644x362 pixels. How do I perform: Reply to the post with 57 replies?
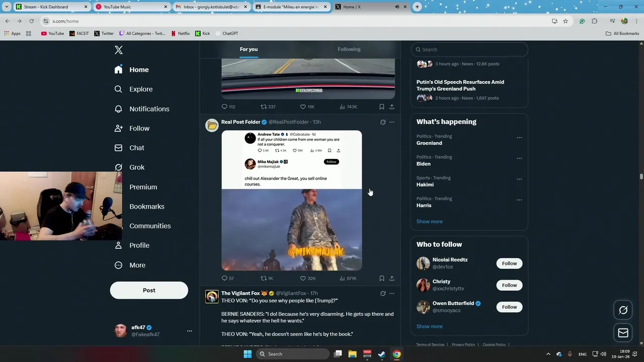click(x=228, y=278)
